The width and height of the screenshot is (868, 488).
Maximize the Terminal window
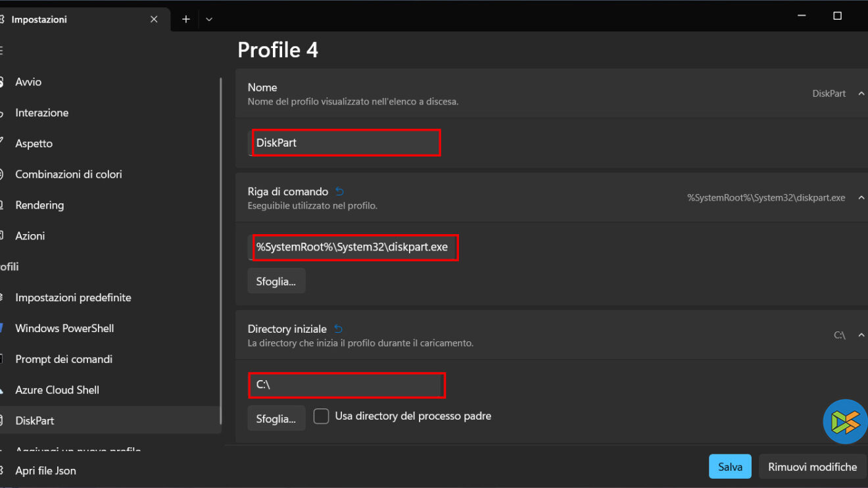click(837, 16)
